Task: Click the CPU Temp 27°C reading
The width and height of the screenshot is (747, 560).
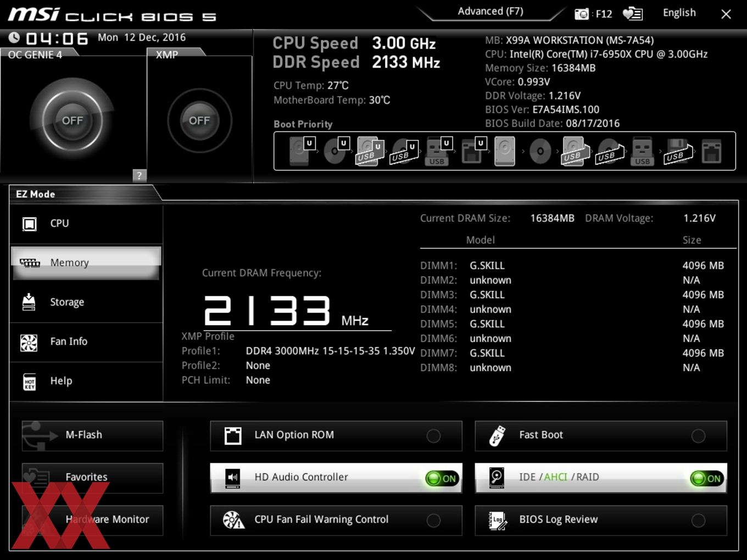Action: (311, 86)
